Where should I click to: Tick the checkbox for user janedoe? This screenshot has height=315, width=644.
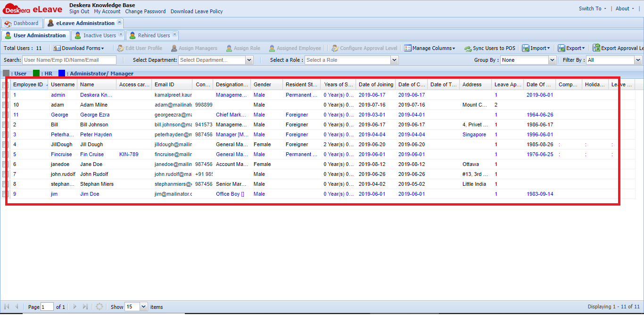(5, 164)
